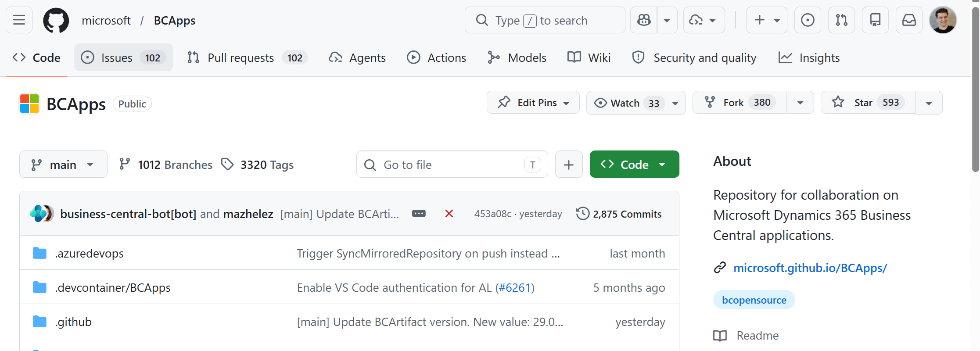
Task: Open repositories icon in top header
Action: click(875, 20)
